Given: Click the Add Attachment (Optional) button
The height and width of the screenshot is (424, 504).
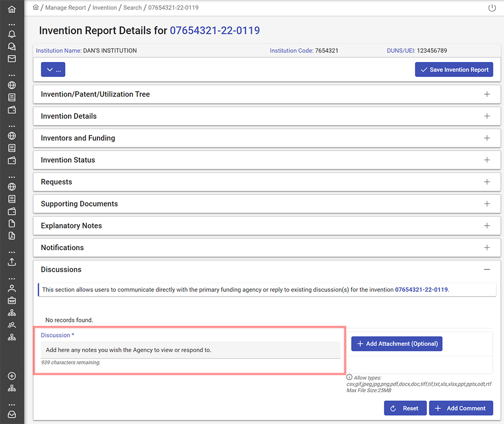Looking at the screenshot, I should click(x=397, y=344).
